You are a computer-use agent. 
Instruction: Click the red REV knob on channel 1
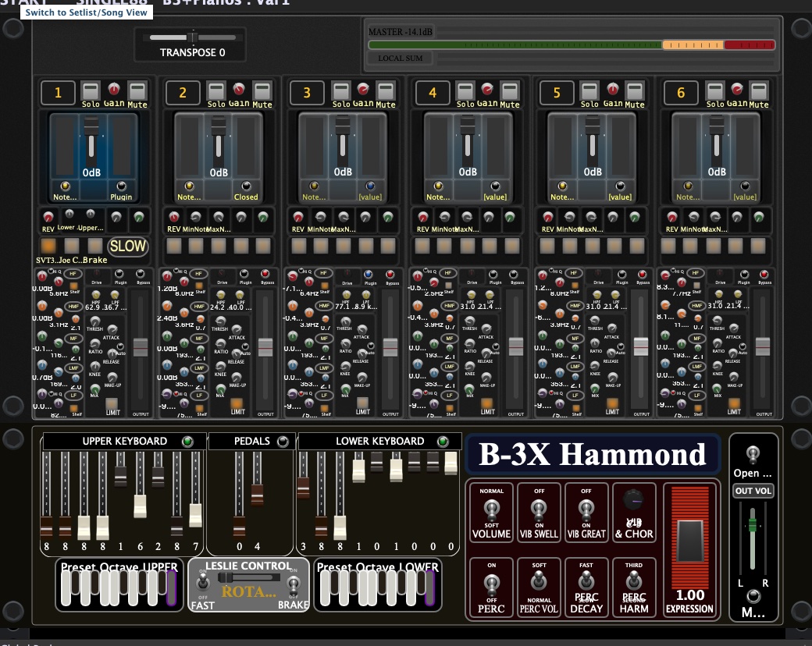48,216
